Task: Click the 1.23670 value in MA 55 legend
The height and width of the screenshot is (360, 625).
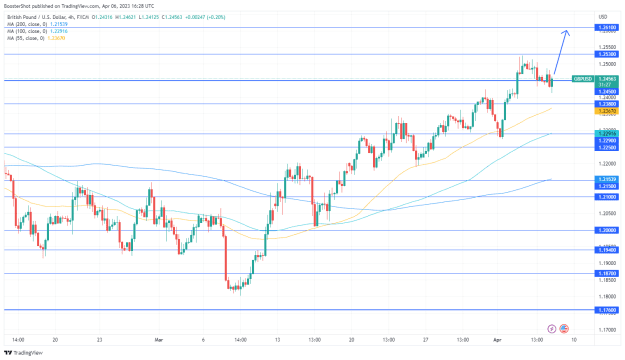Action: [x=56, y=38]
